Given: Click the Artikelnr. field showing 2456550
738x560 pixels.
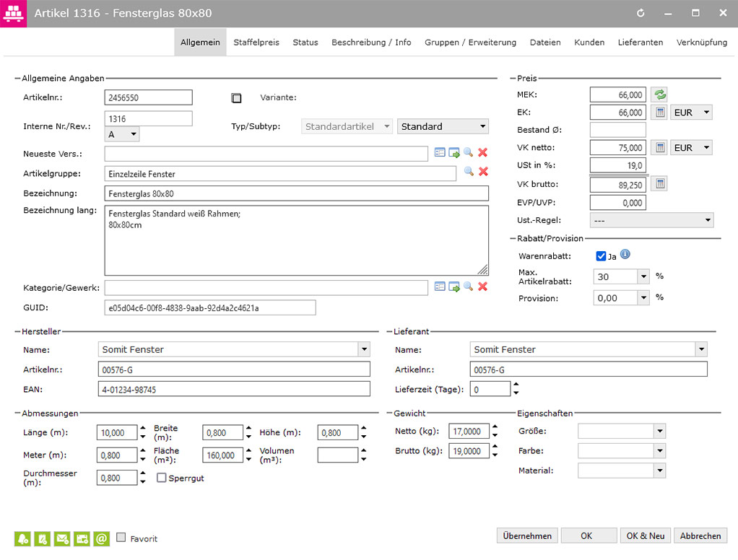Looking at the screenshot, I should (x=148, y=98).
